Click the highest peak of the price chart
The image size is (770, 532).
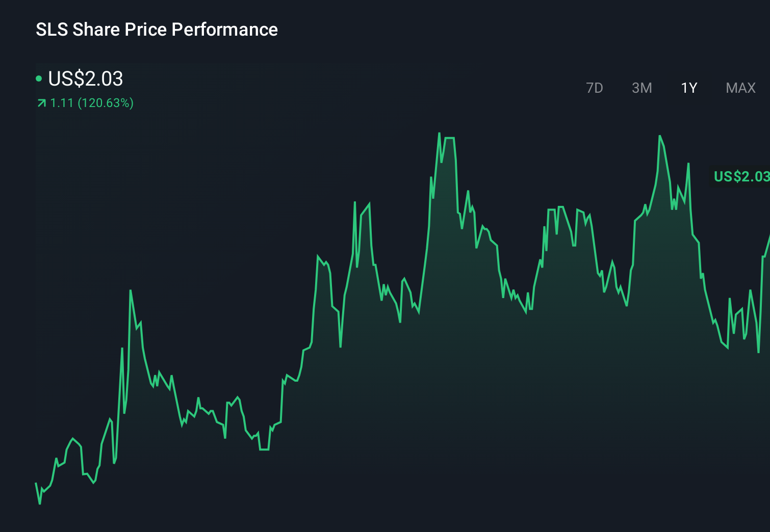pyautogui.click(x=440, y=134)
